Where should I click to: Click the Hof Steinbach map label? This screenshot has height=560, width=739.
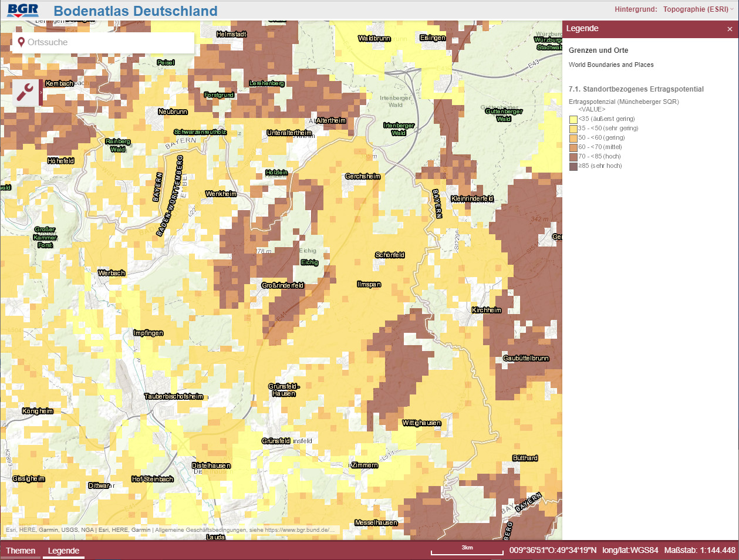[x=153, y=479]
